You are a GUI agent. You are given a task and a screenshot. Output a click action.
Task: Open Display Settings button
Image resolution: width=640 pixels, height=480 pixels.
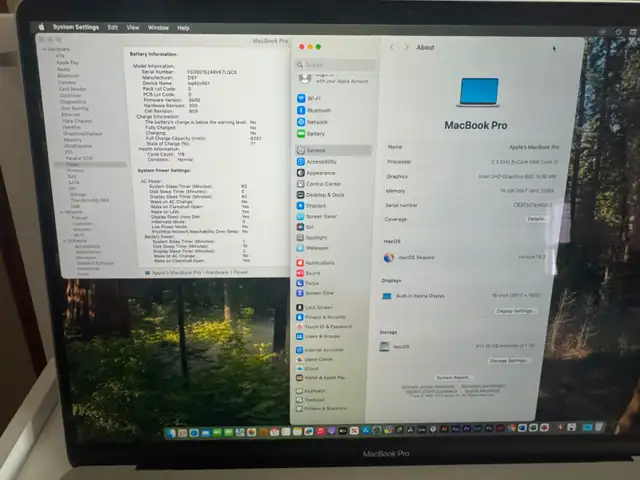(x=514, y=311)
